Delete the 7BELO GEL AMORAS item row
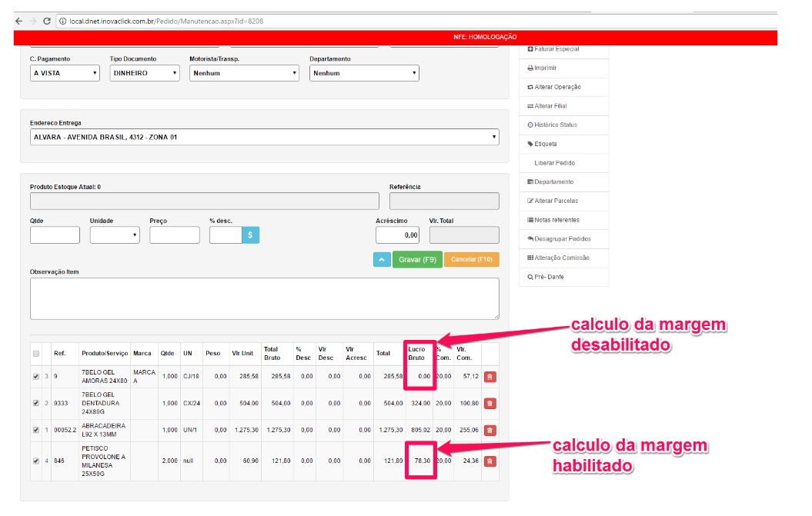Image resolution: width=812 pixels, height=516 pixels. 490,377
